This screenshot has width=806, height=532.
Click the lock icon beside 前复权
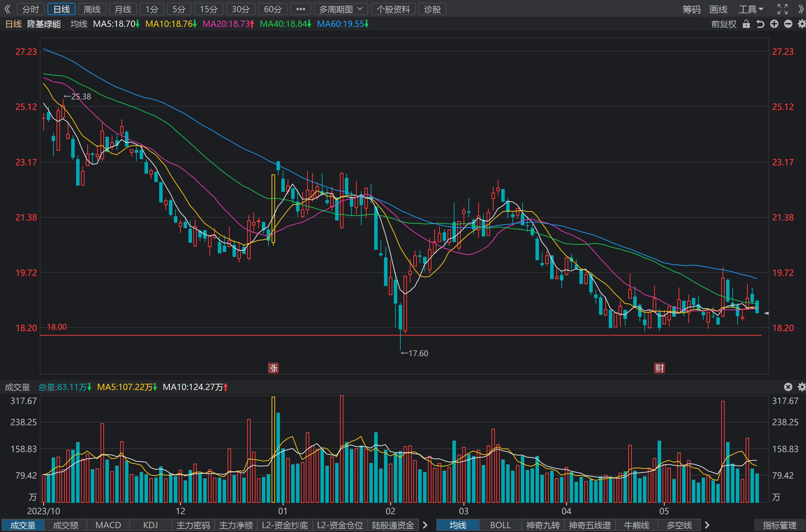pyautogui.click(x=746, y=24)
